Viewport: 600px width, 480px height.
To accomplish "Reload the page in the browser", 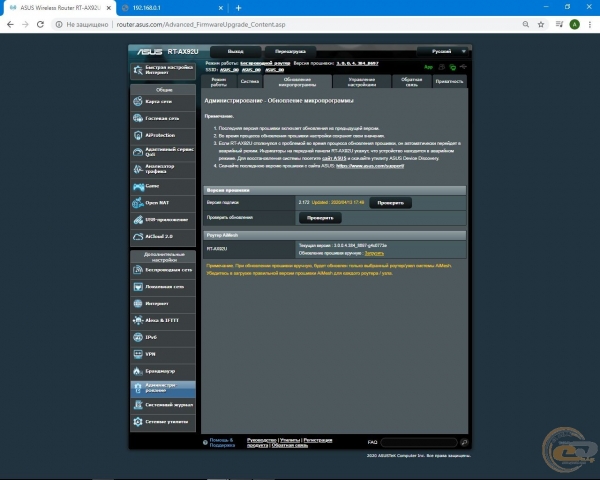I will tap(40, 24).
